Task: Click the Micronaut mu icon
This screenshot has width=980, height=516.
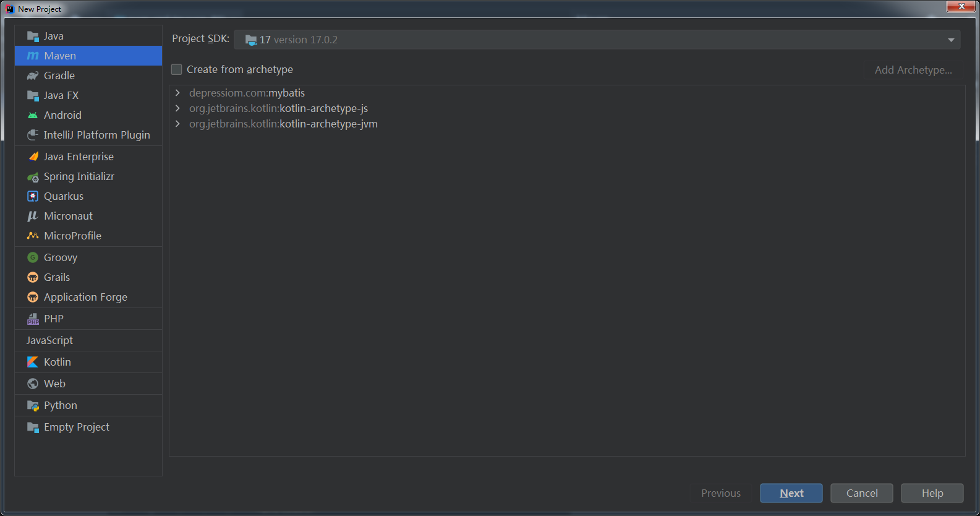Action: (33, 216)
